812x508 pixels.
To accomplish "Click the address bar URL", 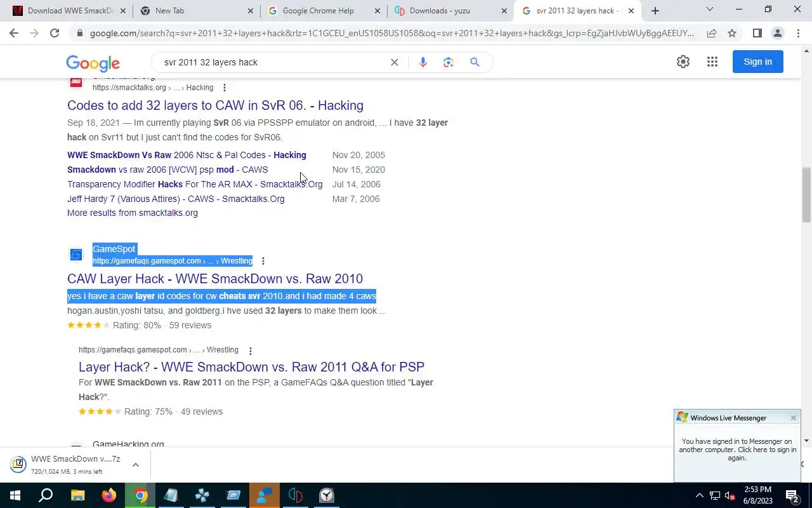I will tap(391, 33).
